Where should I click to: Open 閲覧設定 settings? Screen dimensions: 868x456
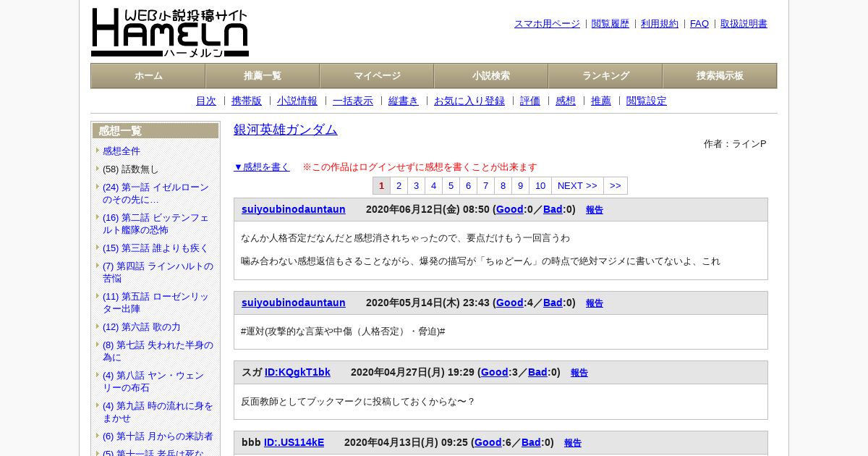(647, 101)
